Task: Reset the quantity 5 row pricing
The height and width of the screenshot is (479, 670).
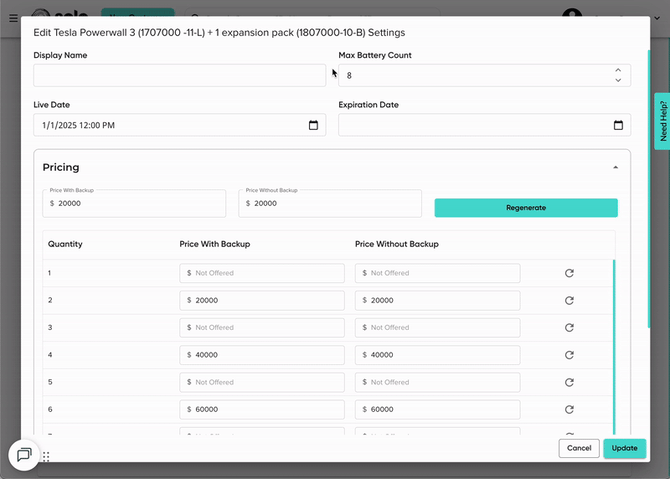Action: pyautogui.click(x=569, y=382)
